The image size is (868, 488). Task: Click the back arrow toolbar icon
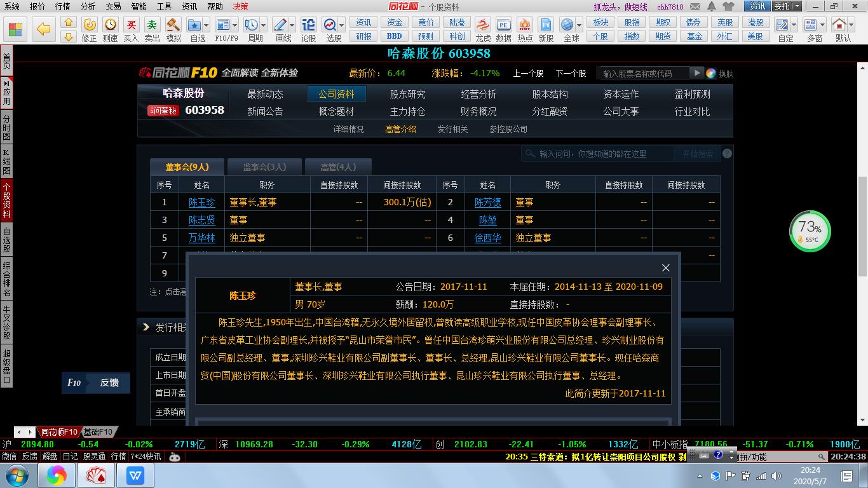click(x=43, y=29)
